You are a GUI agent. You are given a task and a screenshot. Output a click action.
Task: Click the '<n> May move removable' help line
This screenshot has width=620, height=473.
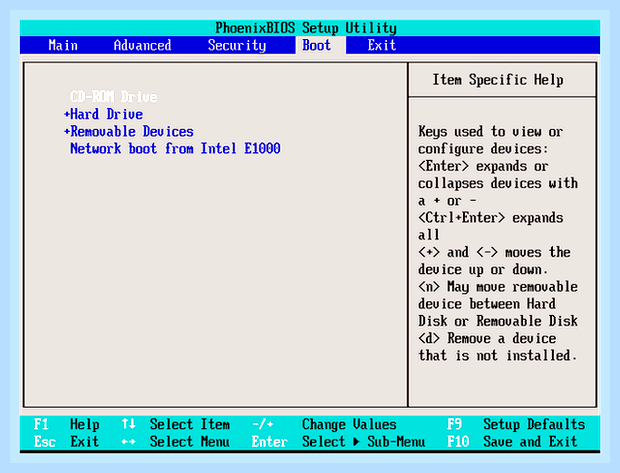point(498,286)
